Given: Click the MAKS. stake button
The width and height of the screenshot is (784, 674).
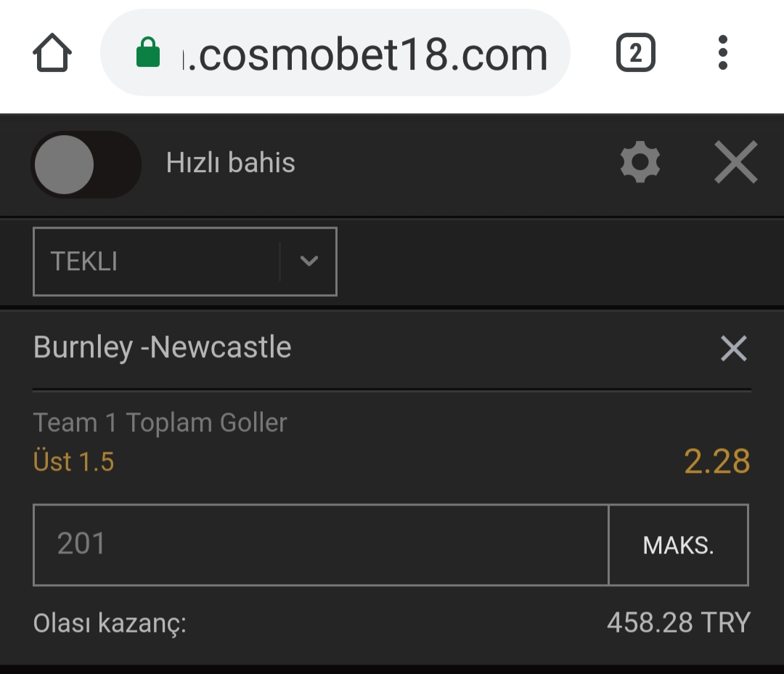Looking at the screenshot, I should coord(679,545).
